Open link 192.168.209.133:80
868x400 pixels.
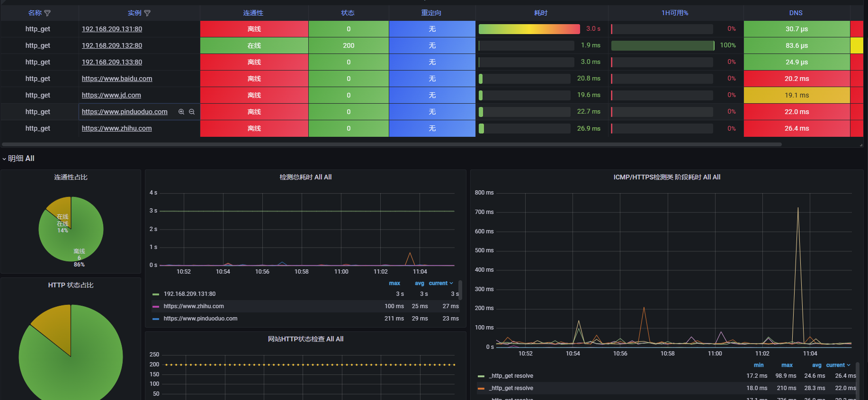pyautogui.click(x=112, y=62)
